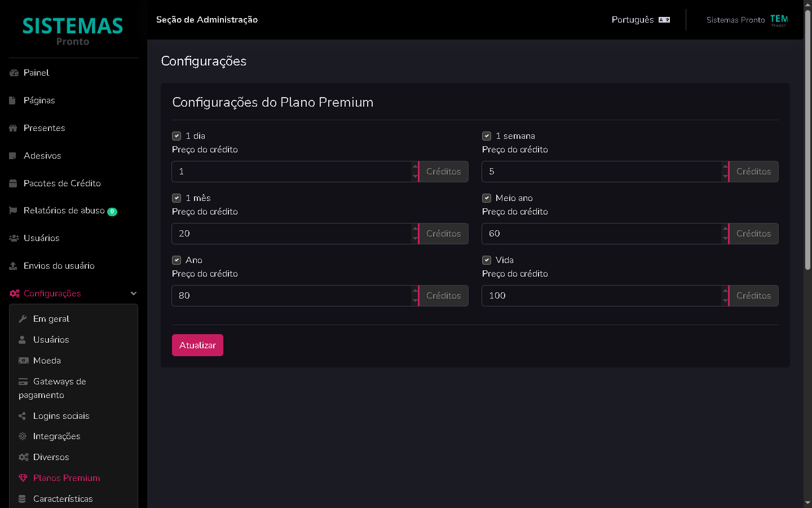Open the Sistemas Pronto profile menu
The image size is (812, 508).
pyautogui.click(x=747, y=20)
